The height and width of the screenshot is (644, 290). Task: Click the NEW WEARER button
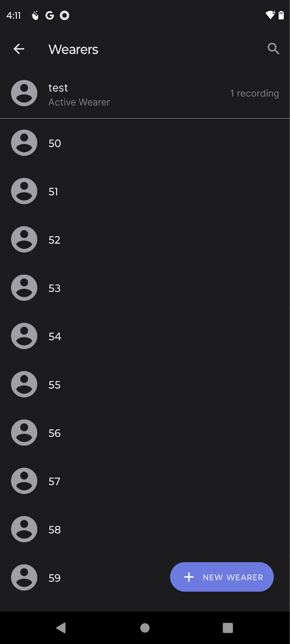coord(222,577)
